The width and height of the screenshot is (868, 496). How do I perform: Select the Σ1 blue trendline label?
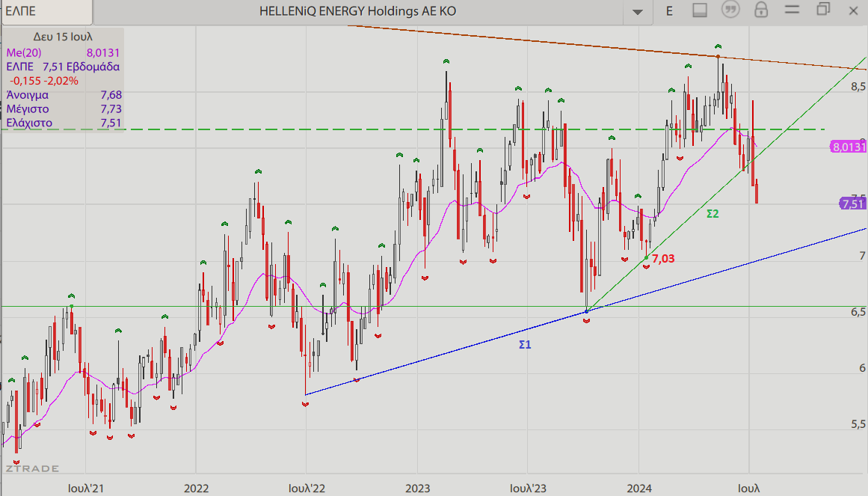point(525,345)
